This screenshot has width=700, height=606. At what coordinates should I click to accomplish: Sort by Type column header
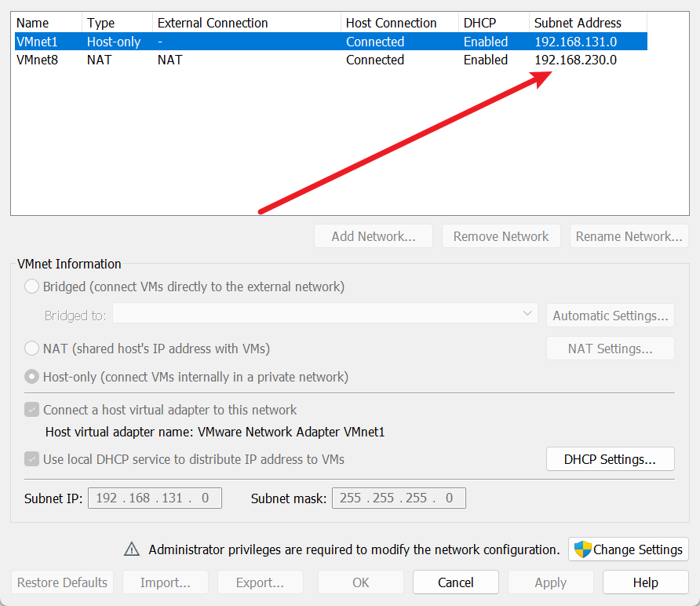point(117,23)
